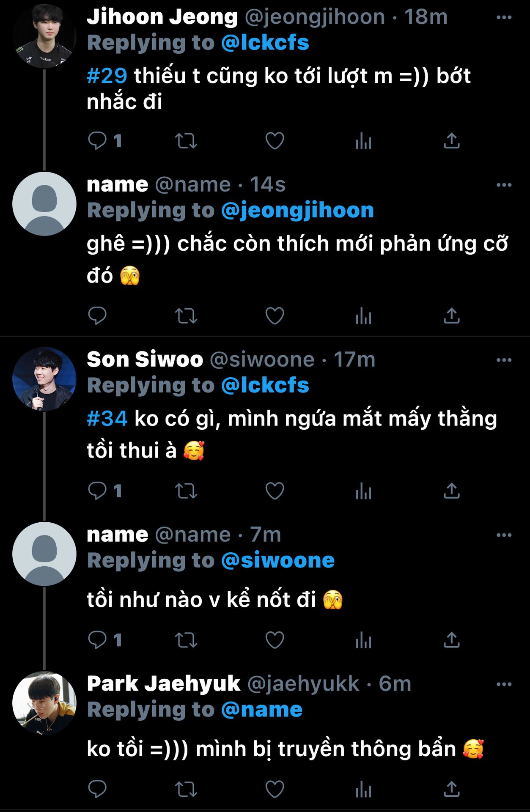Screen dimensions: 530x812
Task: Share Jihoon Jeong's tweet
Action: pyautogui.click(x=451, y=141)
